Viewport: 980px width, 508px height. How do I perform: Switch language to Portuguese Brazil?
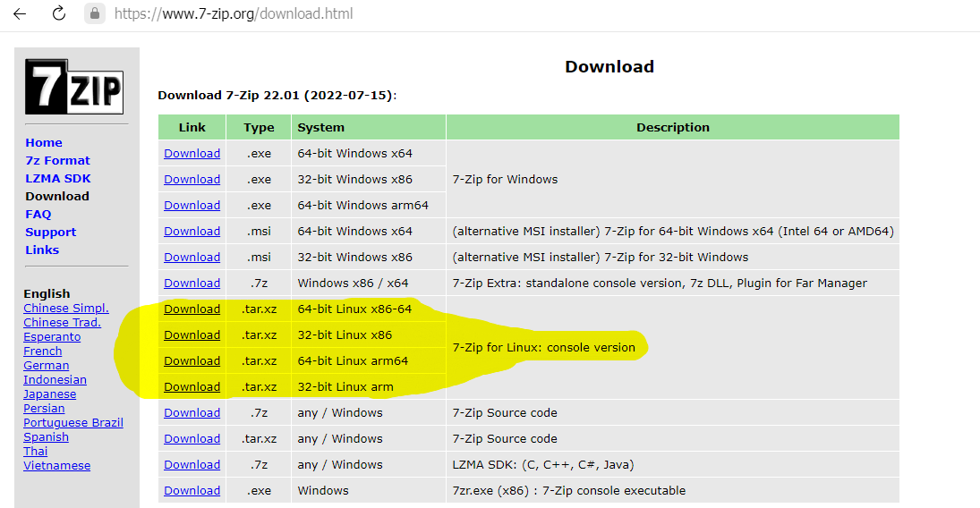[73, 423]
